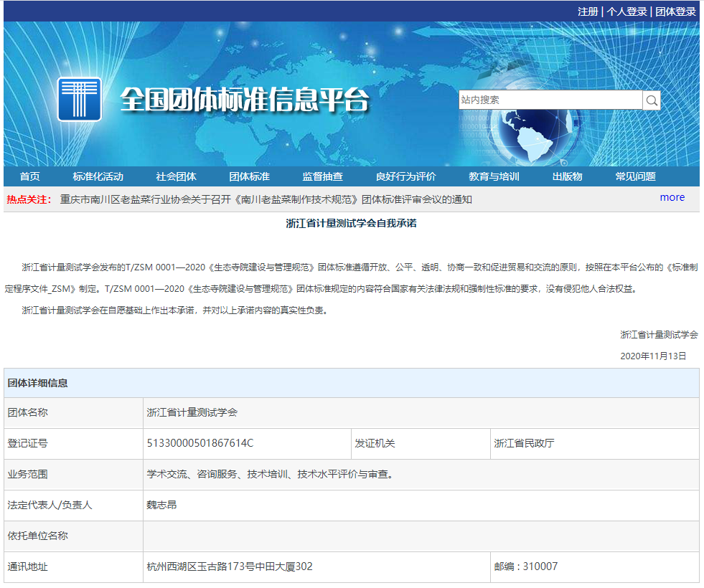Open the 良好行为评价 menu item
This screenshot has height=588, width=704.
pos(405,176)
